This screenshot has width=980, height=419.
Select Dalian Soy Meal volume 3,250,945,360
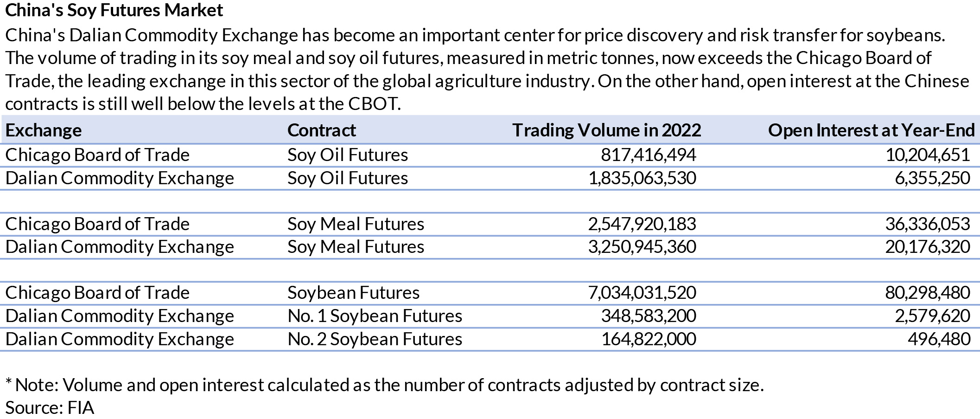642,247
